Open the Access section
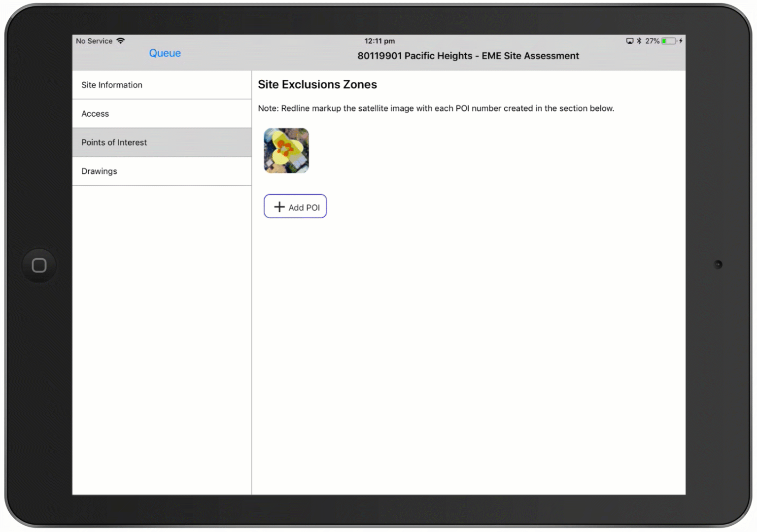 [x=162, y=114]
